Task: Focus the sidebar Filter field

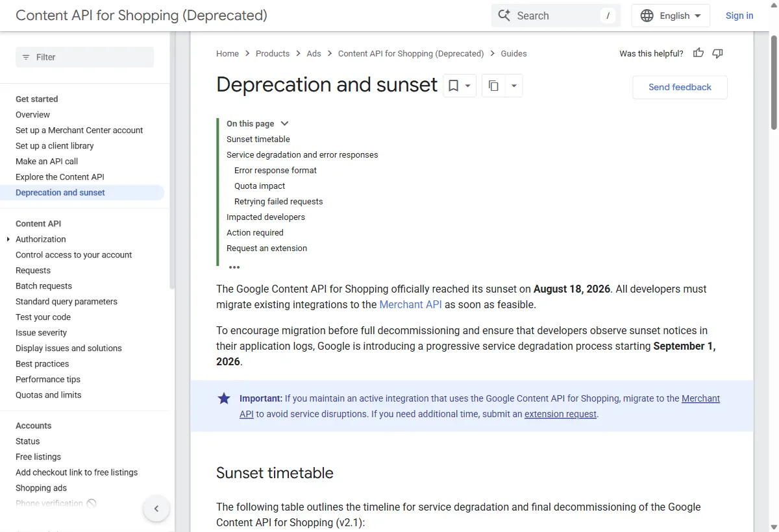Action: coord(84,57)
